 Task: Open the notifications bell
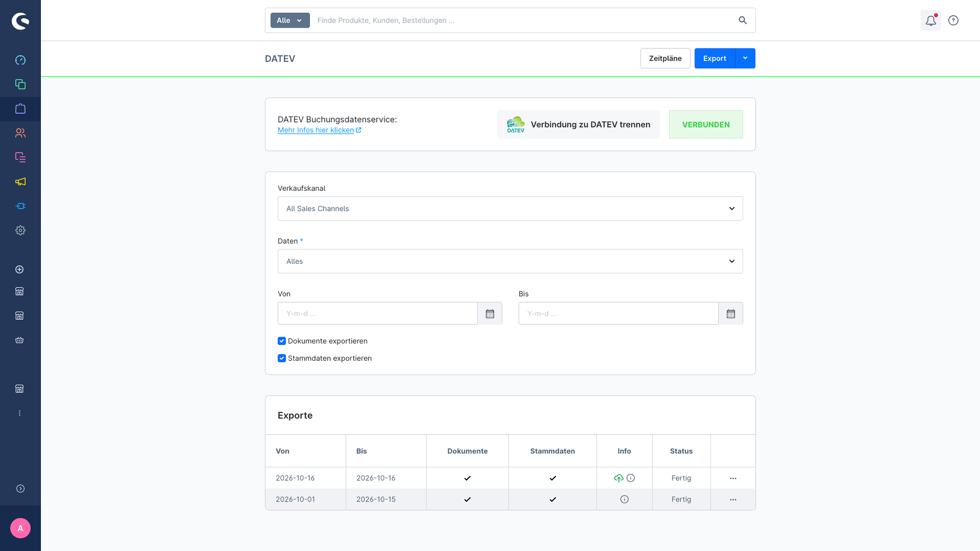(x=930, y=20)
